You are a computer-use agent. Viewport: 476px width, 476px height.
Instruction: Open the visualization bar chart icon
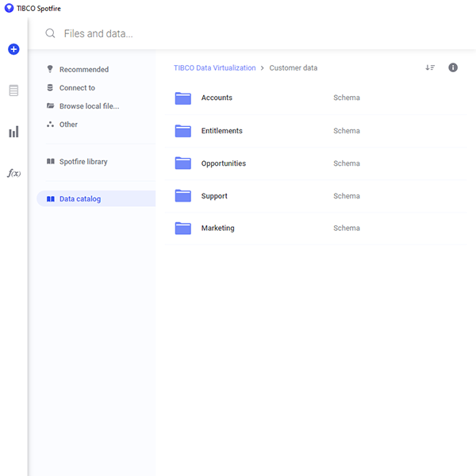pyautogui.click(x=13, y=132)
